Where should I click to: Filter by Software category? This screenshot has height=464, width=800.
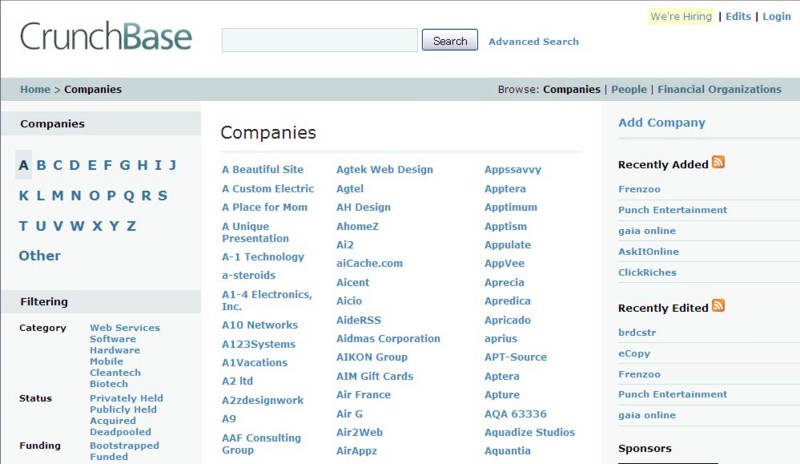point(113,339)
